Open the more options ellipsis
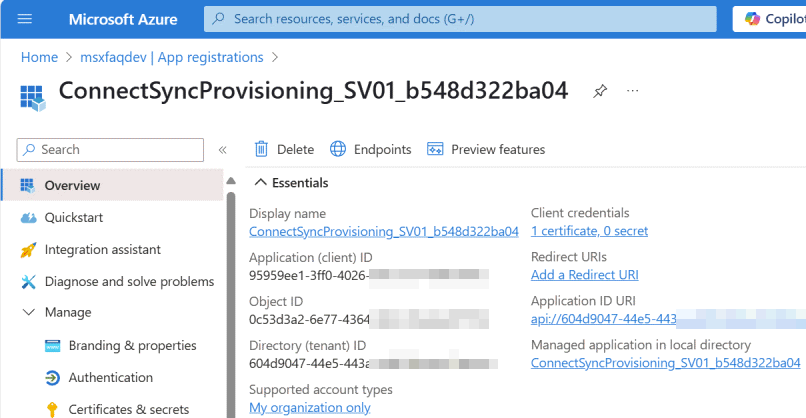This screenshot has height=418, width=806. pos(633,91)
